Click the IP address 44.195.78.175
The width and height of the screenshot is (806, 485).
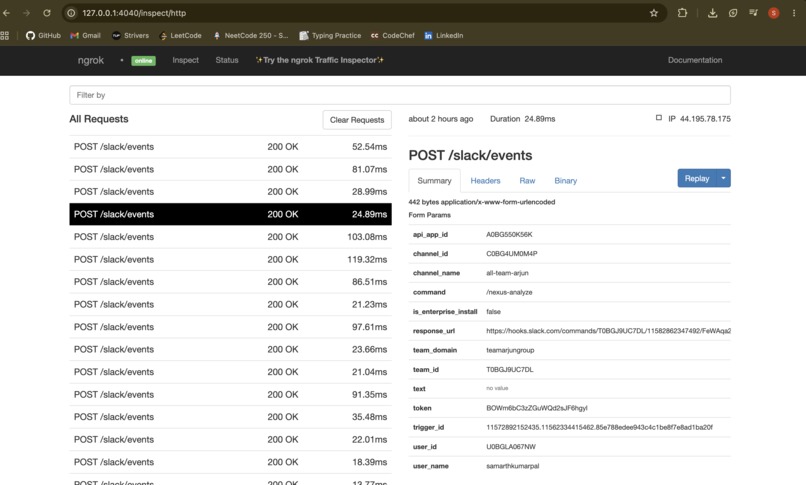705,119
